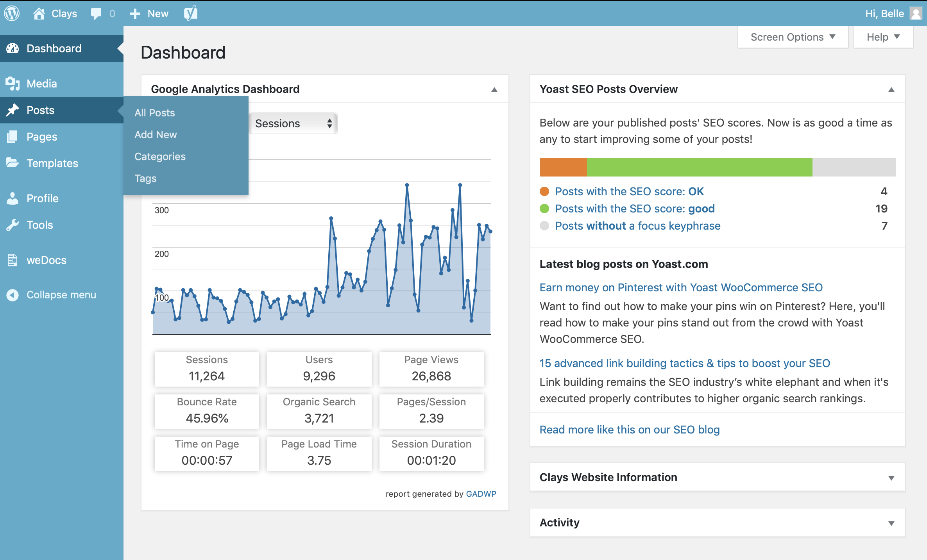Screen dimensions: 927x560
Task: Open Templates menu item
Action: tap(62, 163)
